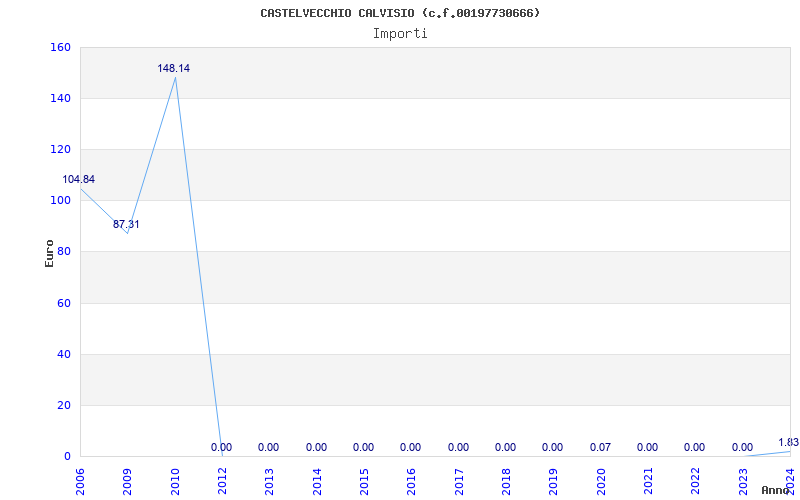This screenshot has width=800, height=500.
Task: Select the 1.83 data label
Action: pyautogui.click(x=789, y=442)
